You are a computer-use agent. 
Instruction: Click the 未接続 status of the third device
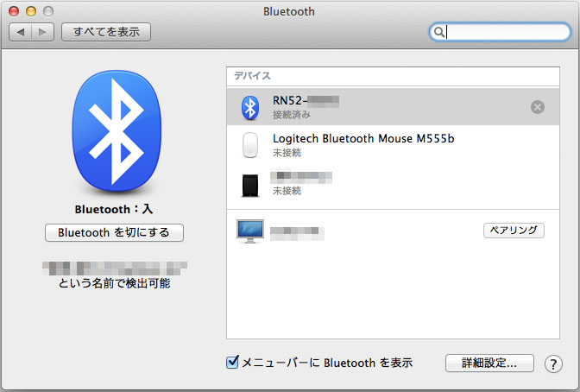coord(287,191)
